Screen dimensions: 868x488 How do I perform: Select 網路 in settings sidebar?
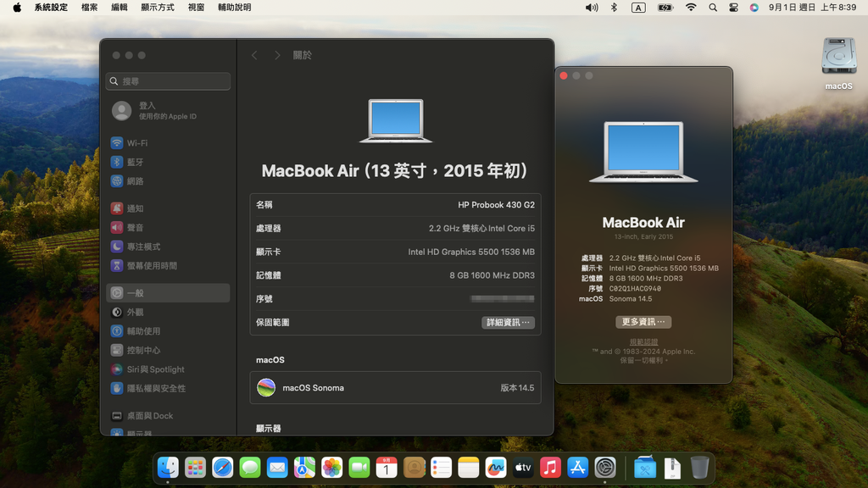pos(169,181)
